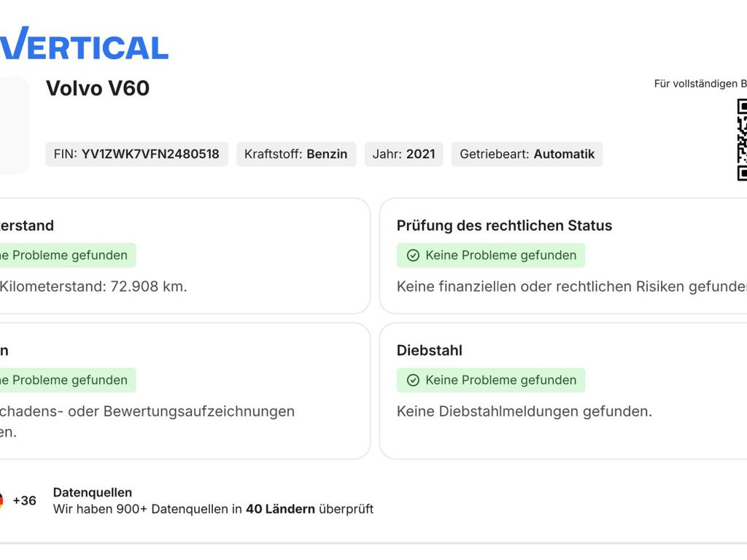Image resolution: width=747 pixels, height=560 pixels.
Task: Select the Kraftstoff: Benzin chip
Action: click(295, 154)
